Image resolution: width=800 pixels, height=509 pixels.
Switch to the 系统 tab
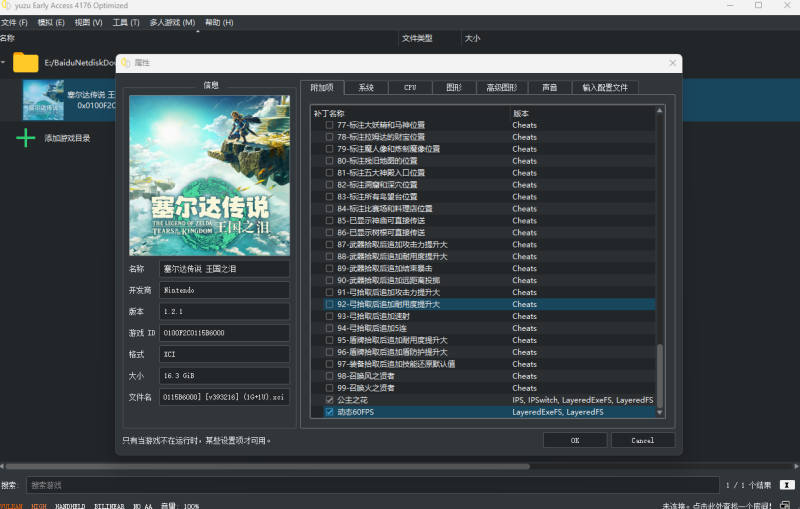(x=366, y=88)
